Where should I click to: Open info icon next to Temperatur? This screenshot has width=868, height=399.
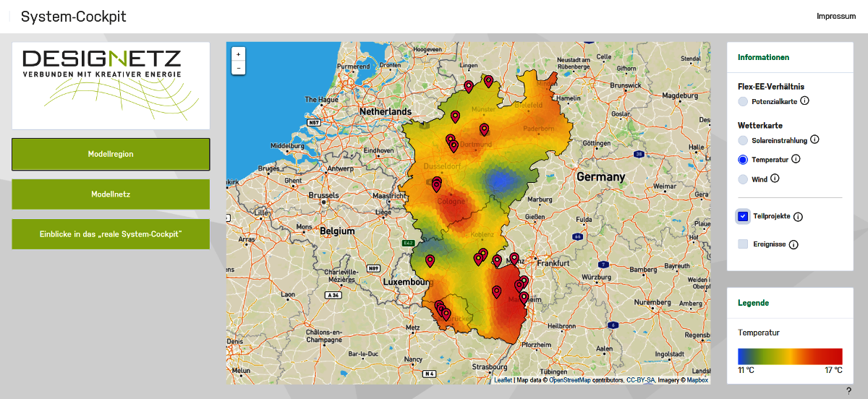796,159
